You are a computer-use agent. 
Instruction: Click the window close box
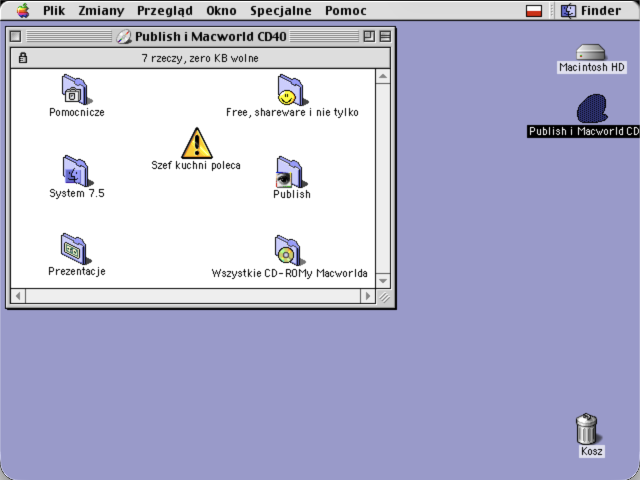16,36
